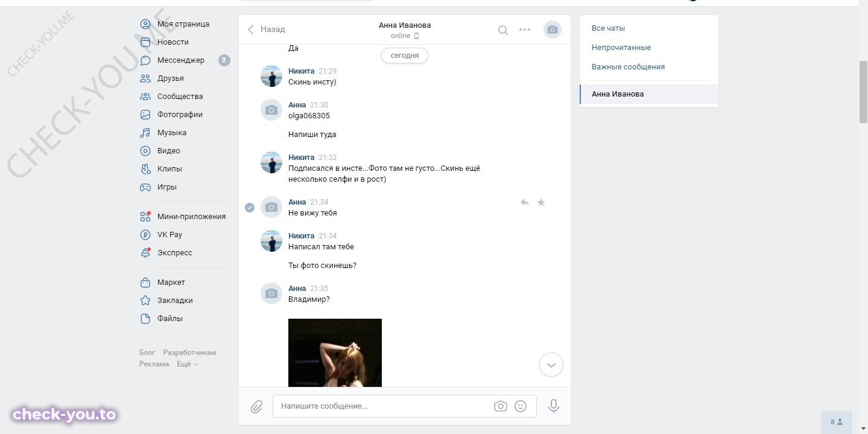868x434 pixels.
Task: Select the 'Скинь инсту)' message
Action: click(x=312, y=82)
